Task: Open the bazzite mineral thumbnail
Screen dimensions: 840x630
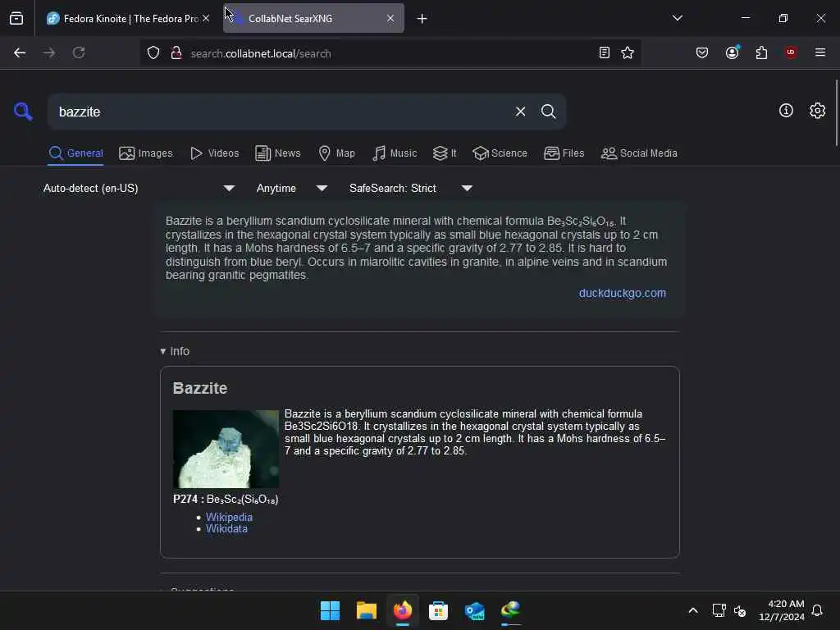Action: [x=226, y=449]
